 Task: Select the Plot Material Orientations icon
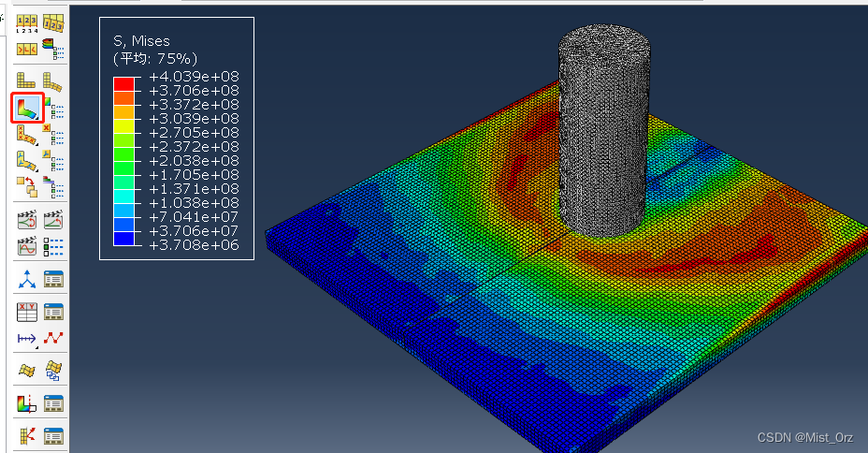click(26, 162)
